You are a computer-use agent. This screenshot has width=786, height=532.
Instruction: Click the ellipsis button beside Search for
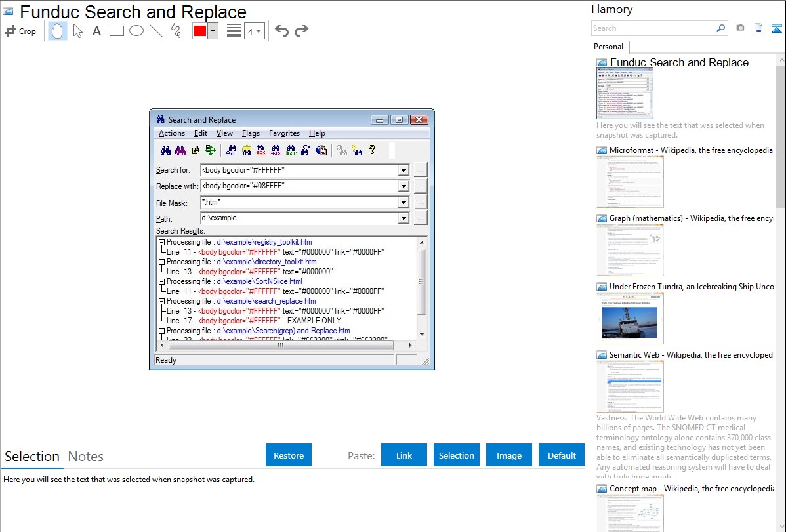421,171
